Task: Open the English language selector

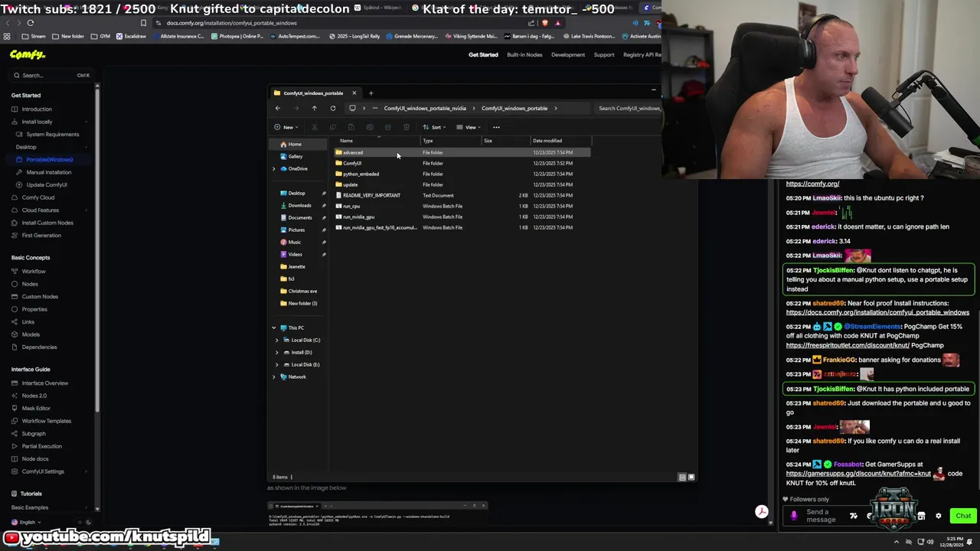Action: pos(24,522)
